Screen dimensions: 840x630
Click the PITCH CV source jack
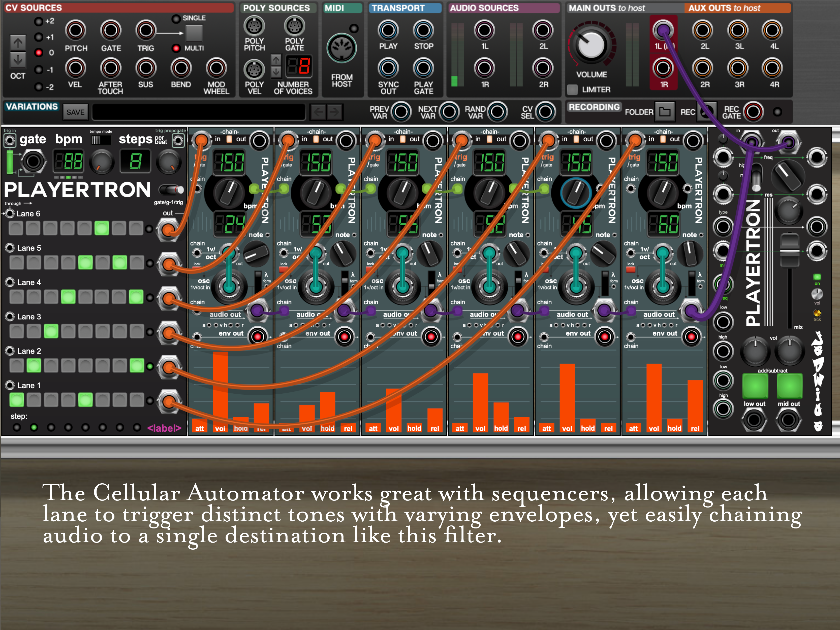[x=75, y=30]
